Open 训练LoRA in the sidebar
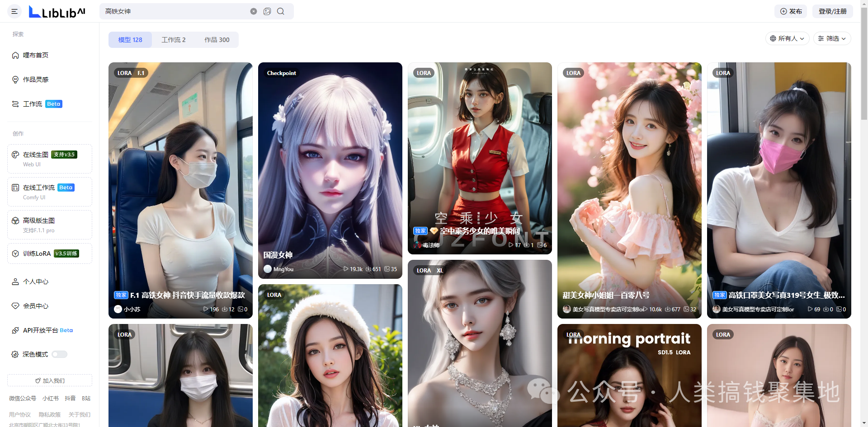This screenshot has height=427, width=868. pos(37,253)
